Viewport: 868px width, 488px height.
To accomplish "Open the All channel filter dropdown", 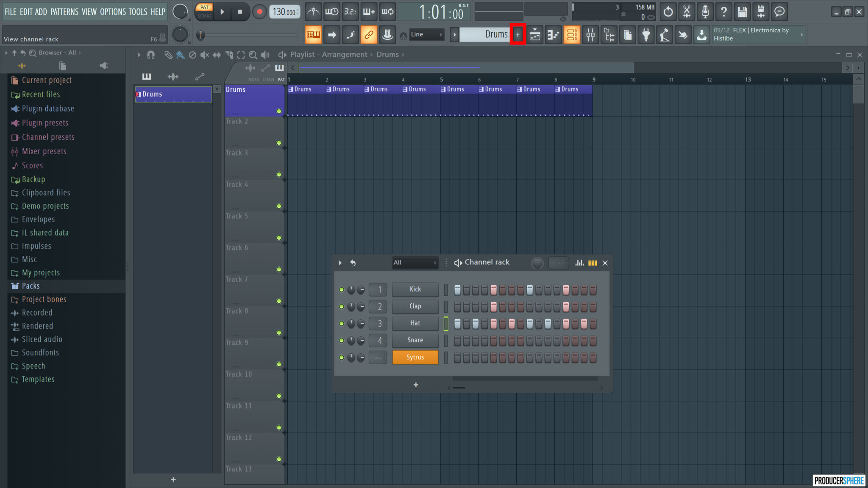I will 415,263.
